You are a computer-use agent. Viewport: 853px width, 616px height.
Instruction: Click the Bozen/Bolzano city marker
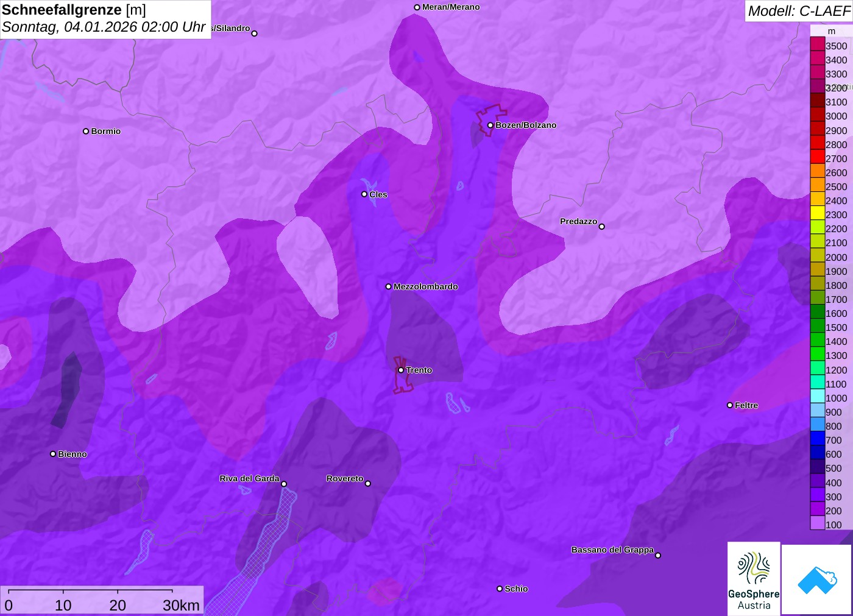point(490,125)
